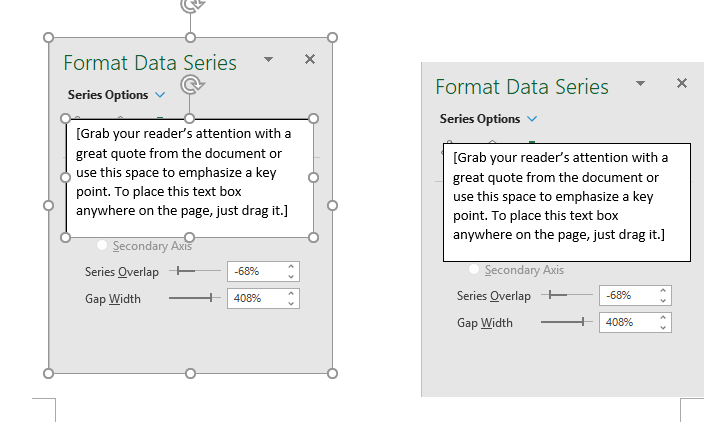
Task: Click right-middle handle of left picture frame
Action: pos(333,205)
